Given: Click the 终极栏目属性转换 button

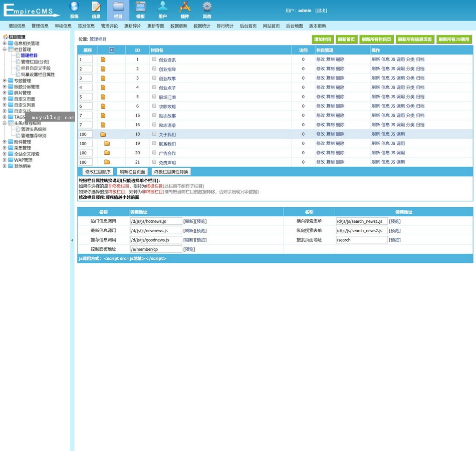Looking at the screenshot, I should pyautogui.click(x=171, y=172).
